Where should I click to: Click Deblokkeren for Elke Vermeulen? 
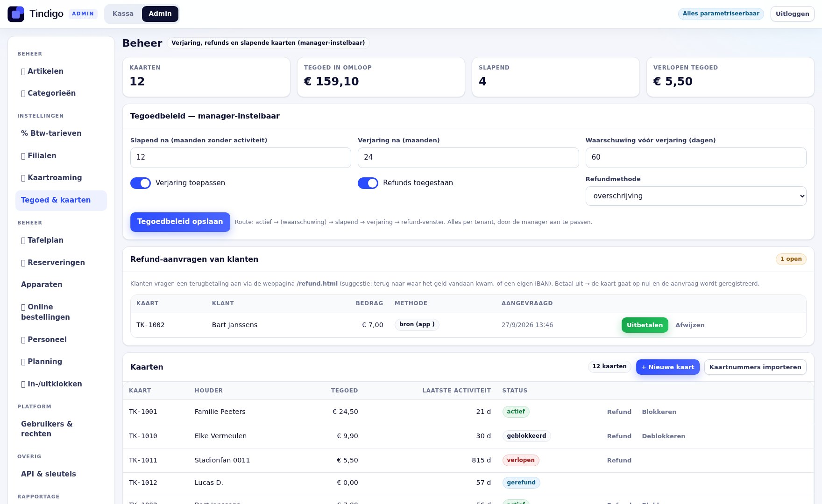tap(664, 436)
